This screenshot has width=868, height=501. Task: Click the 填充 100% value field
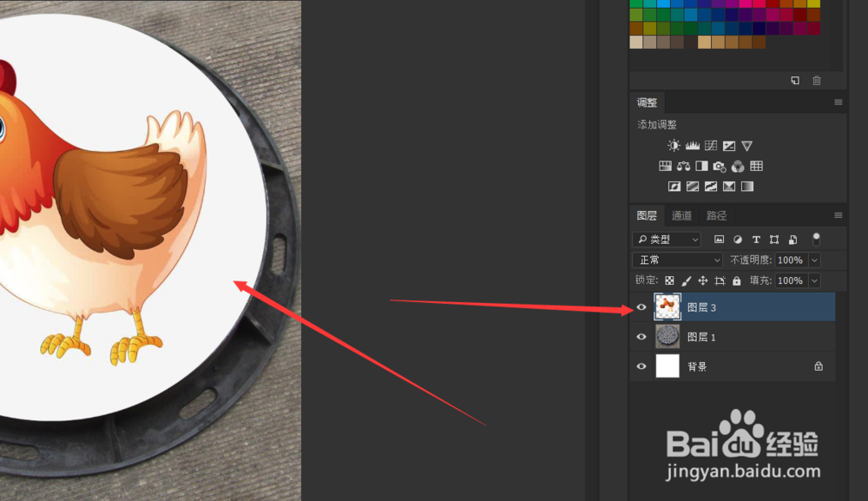pyautogui.click(x=791, y=280)
